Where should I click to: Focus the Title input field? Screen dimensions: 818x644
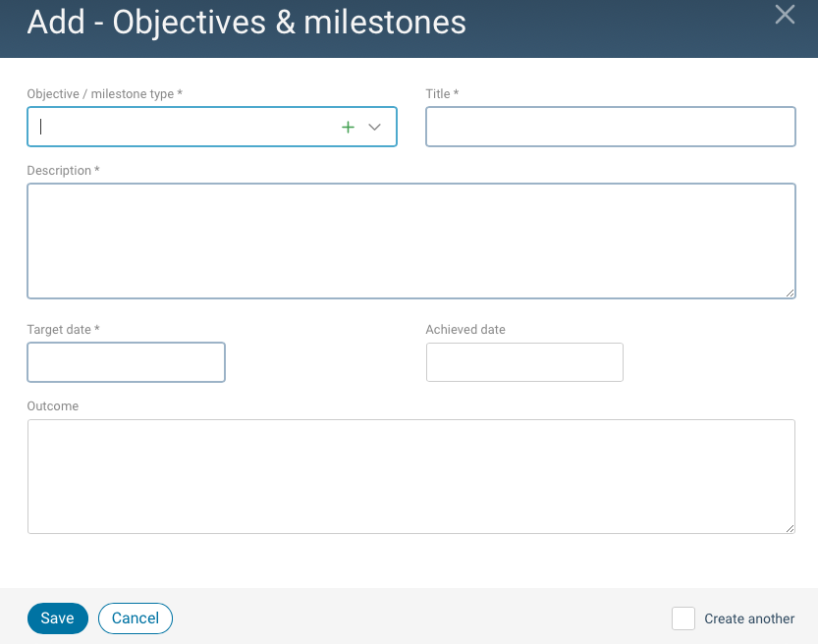pyautogui.click(x=610, y=127)
